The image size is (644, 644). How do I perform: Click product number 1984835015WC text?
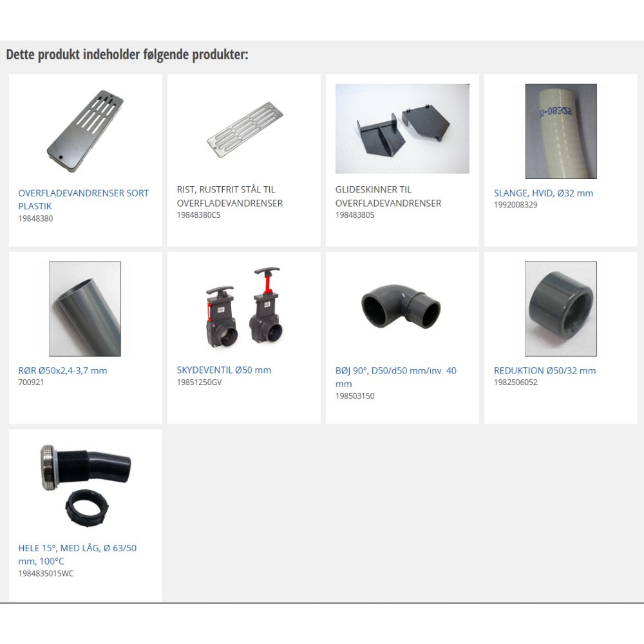[46, 573]
